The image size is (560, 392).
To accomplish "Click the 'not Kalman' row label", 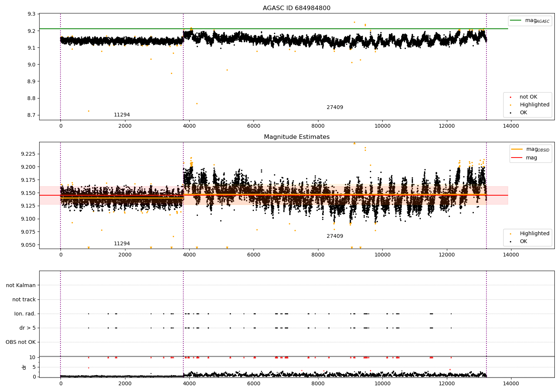I will 21,286.
